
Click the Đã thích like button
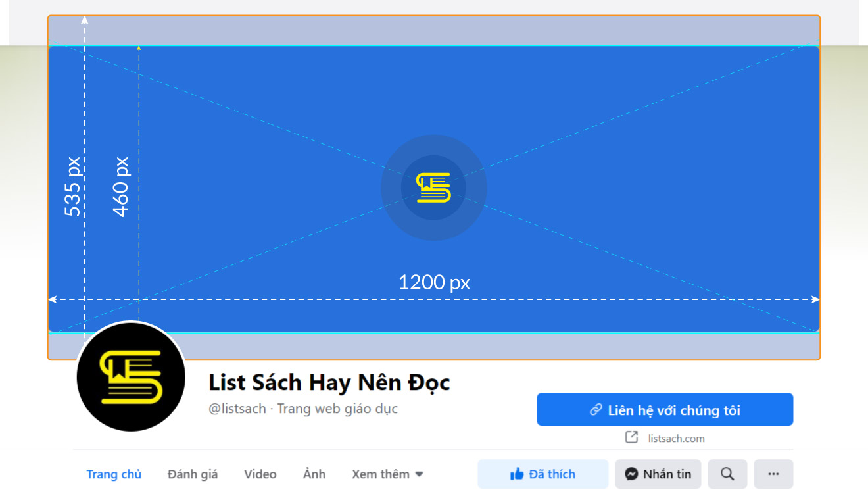pos(543,474)
